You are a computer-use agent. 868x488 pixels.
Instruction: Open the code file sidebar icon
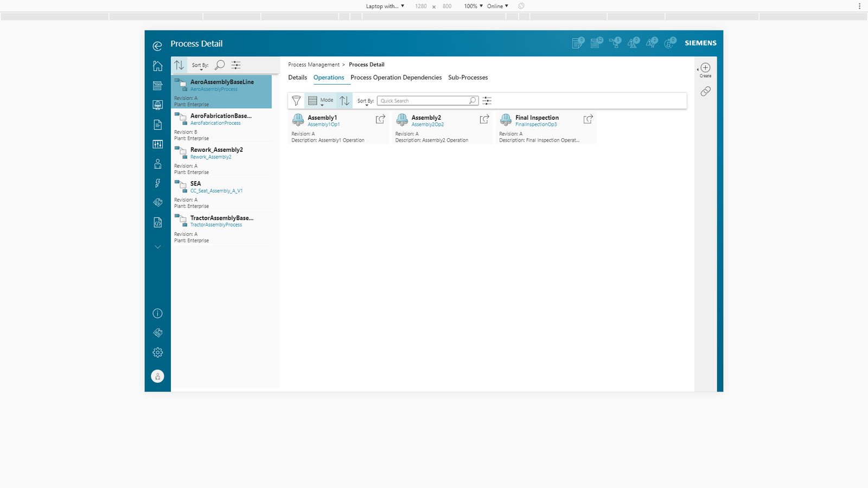pyautogui.click(x=158, y=222)
